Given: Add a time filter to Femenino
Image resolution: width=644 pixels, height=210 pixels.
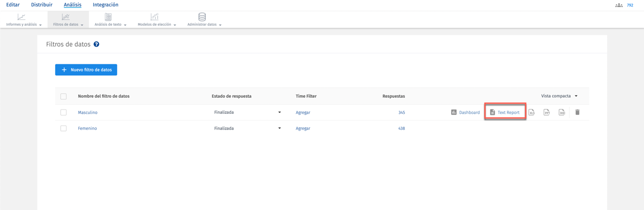Looking at the screenshot, I should point(303,128).
